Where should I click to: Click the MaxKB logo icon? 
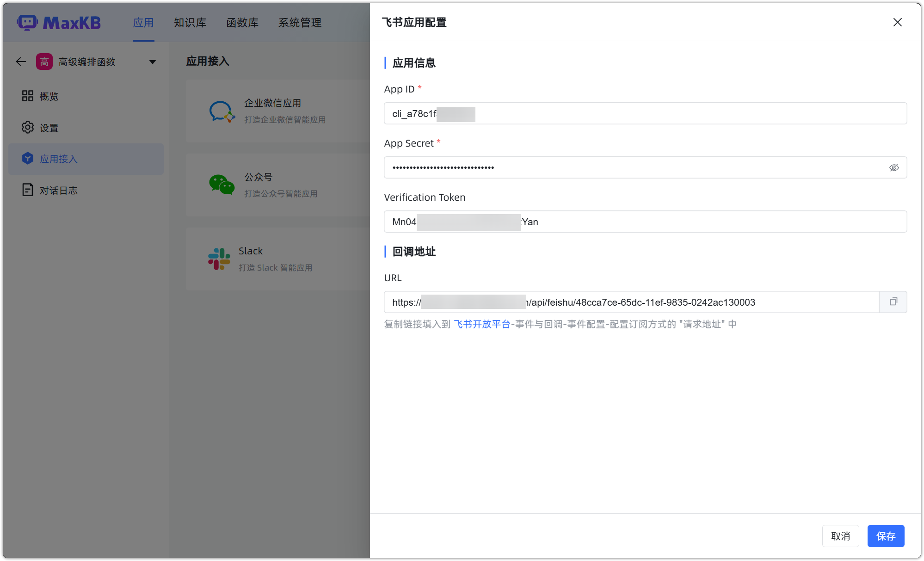point(27,22)
